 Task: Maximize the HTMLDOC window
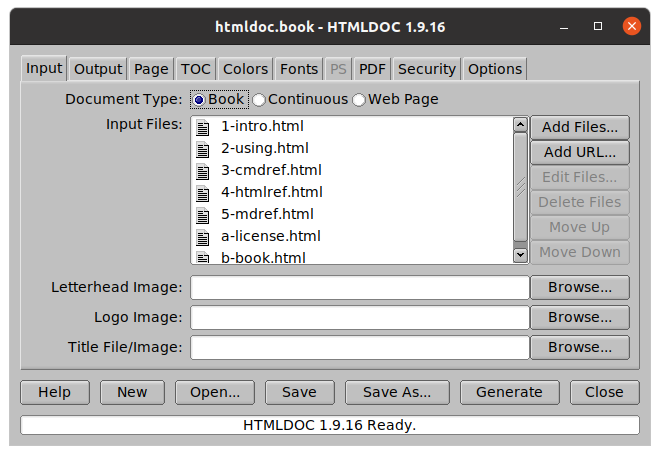pyautogui.click(x=598, y=27)
